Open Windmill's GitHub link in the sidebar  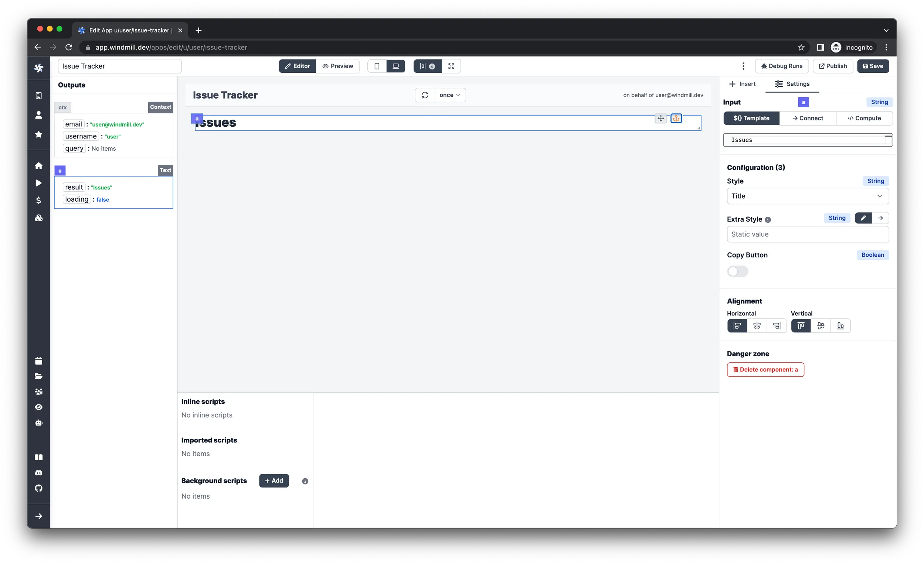(39, 488)
